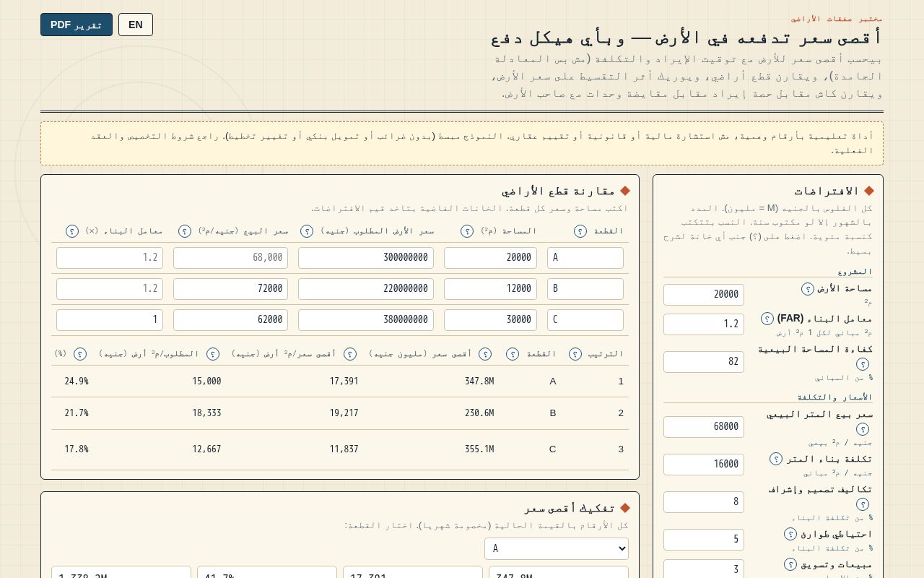
Task: Open the plot selection dropdown showing A
Action: [x=557, y=548]
